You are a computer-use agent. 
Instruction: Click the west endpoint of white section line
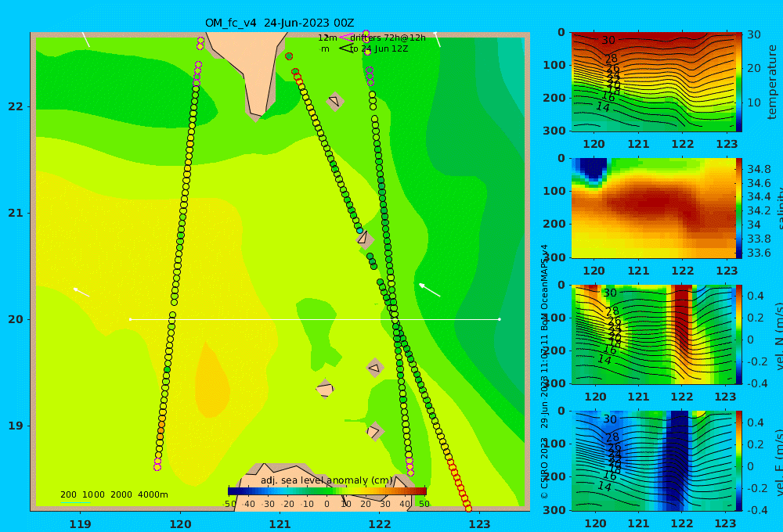point(131,319)
